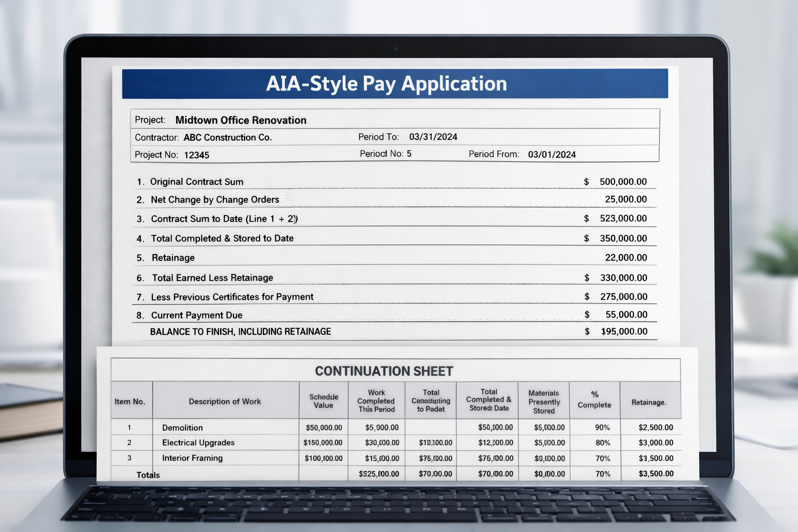
Task: Select the Demolition row in the continuation sheet
Action: 181,428
